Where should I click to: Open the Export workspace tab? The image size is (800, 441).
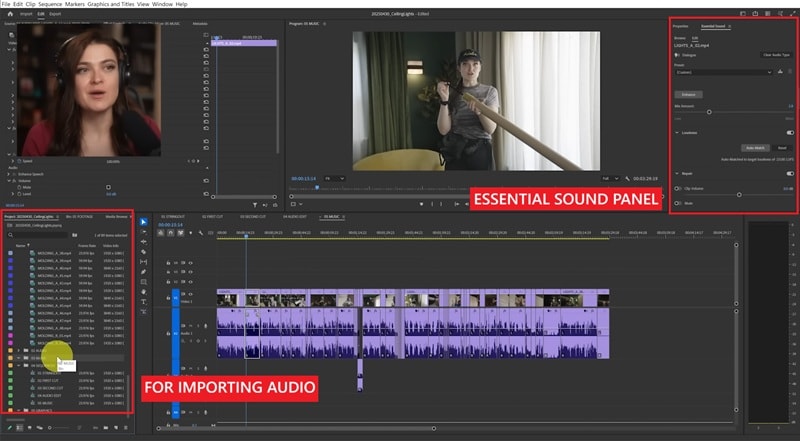click(55, 14)
